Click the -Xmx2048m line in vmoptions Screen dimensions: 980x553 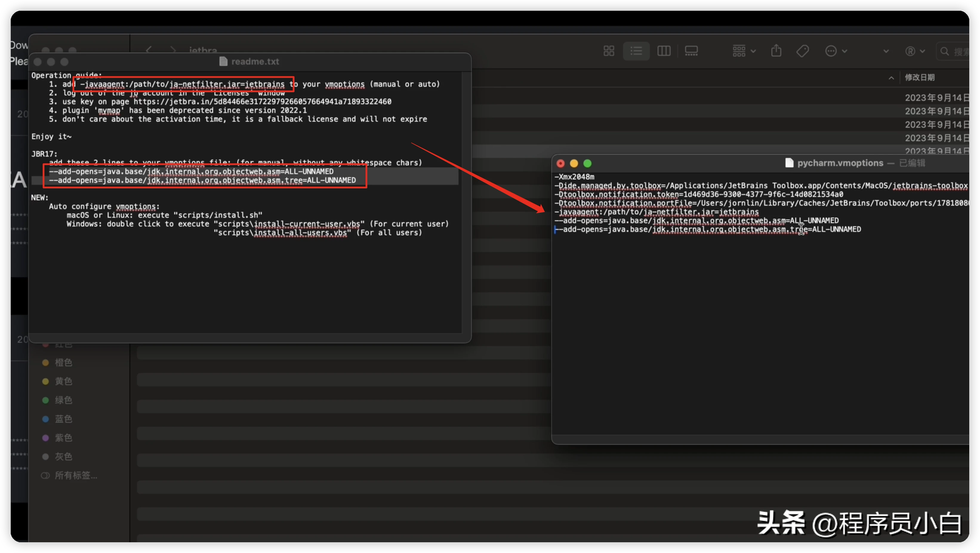(574, 176)
